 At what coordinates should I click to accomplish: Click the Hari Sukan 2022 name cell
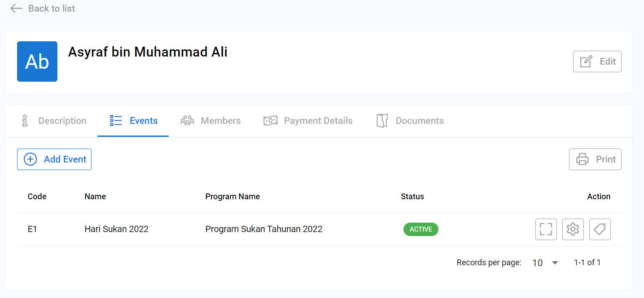[117, 229]
